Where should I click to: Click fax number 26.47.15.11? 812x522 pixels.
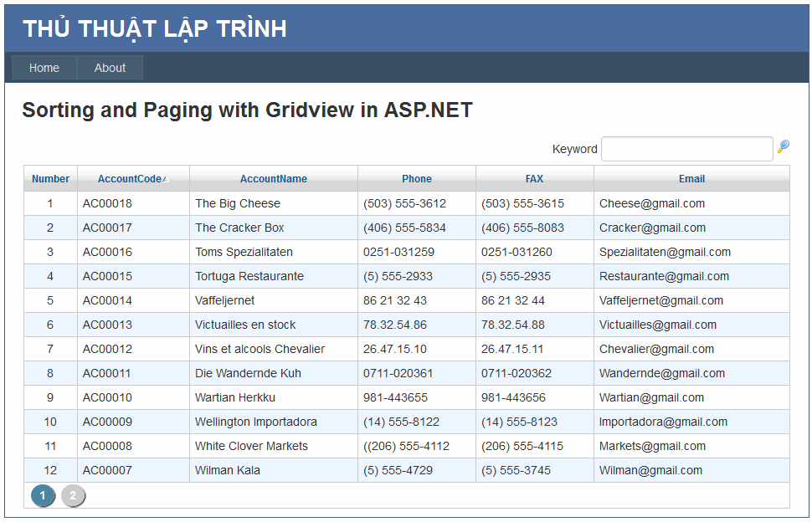(512, 349)
